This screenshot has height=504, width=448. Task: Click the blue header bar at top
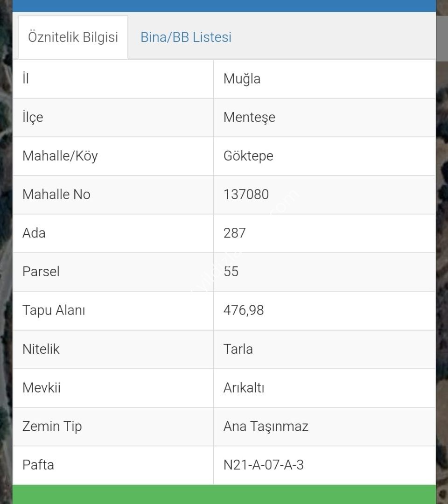coord(224,6)
